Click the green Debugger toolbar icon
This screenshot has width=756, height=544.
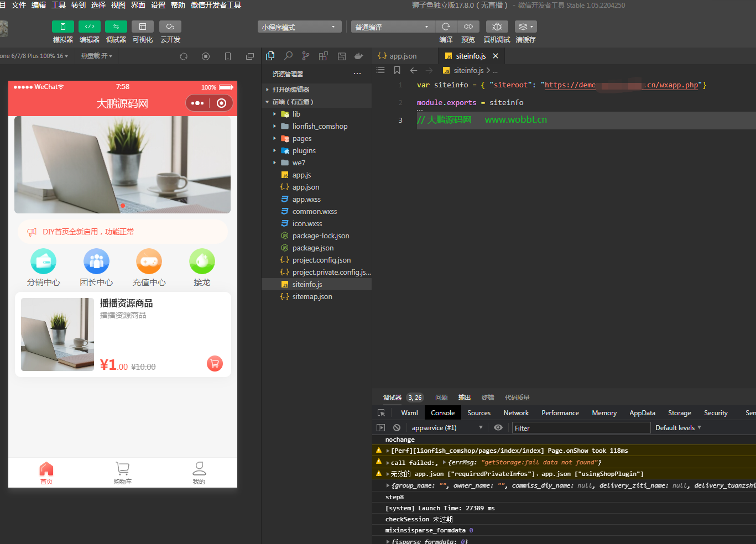[116, 27]
